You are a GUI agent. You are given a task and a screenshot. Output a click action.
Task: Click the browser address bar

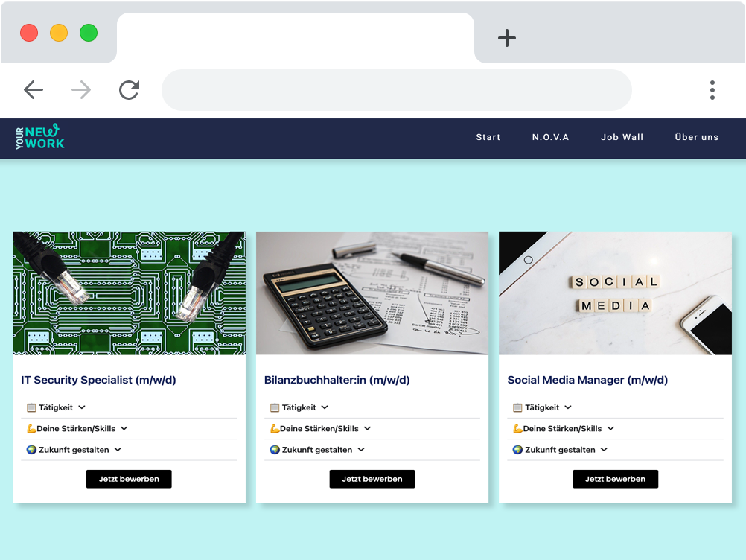[396, 90]
